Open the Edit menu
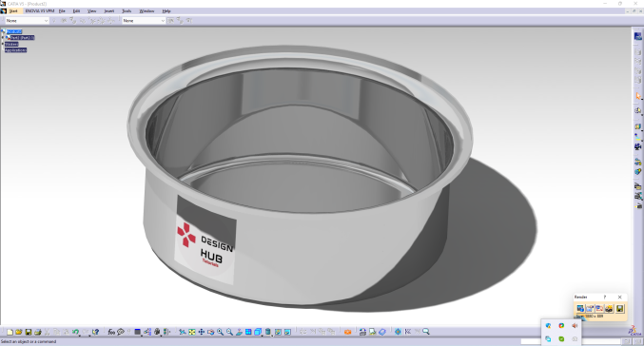Image resolution: width=644 pixels, height=346 pixels. [x=76, y=11]
